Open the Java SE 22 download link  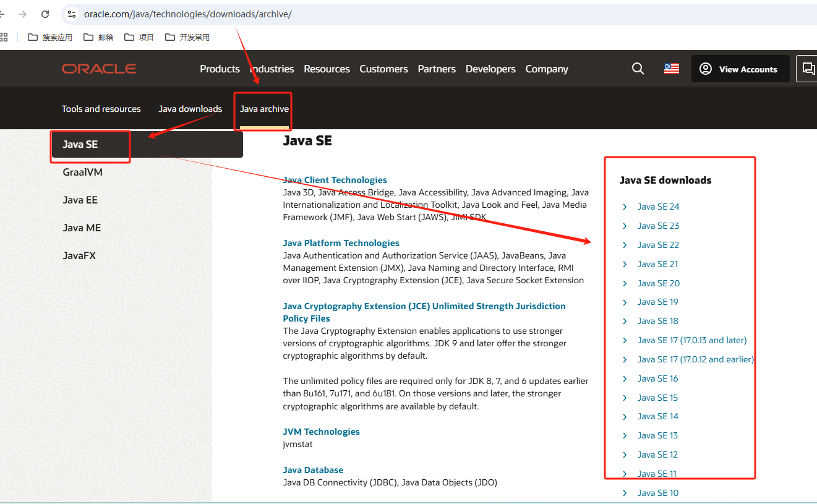point(658,245)
